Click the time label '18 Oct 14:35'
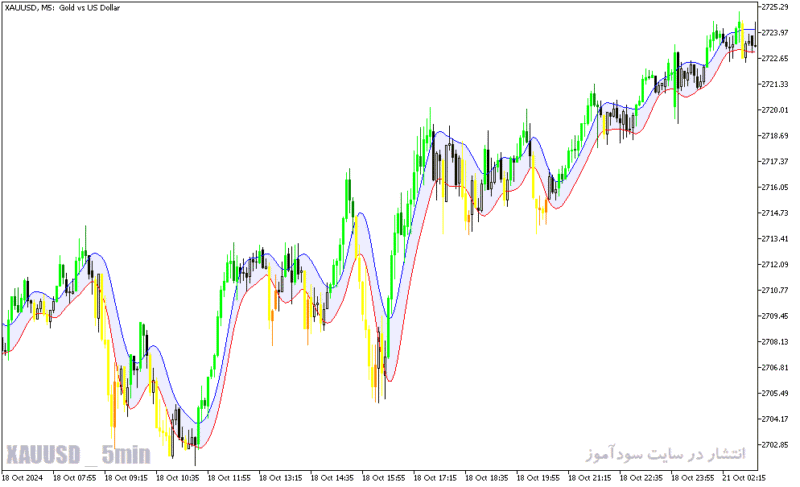The width and height of the screenshot is (800, 487). pyautogui.click(x=332, y=478)
